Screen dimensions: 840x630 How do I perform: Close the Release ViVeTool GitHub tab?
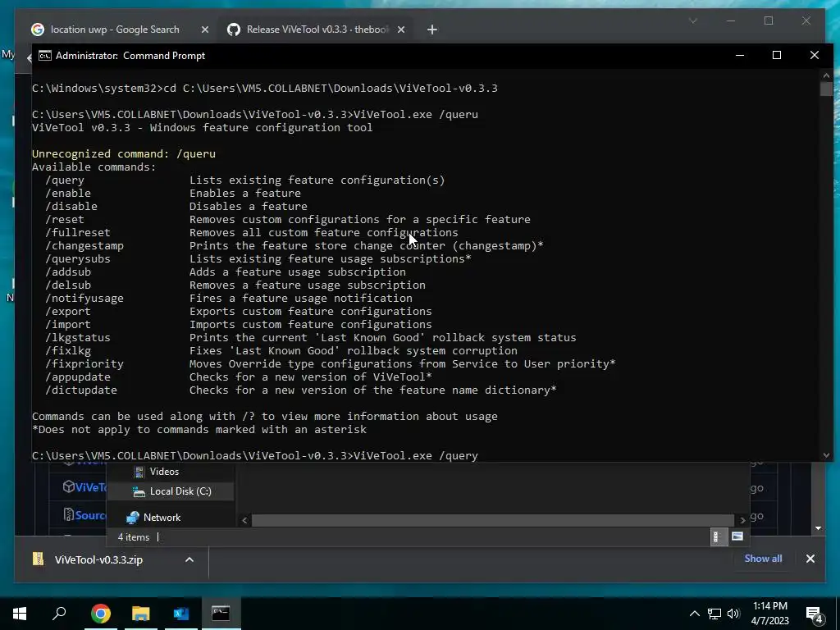click(x=400, y=30)
